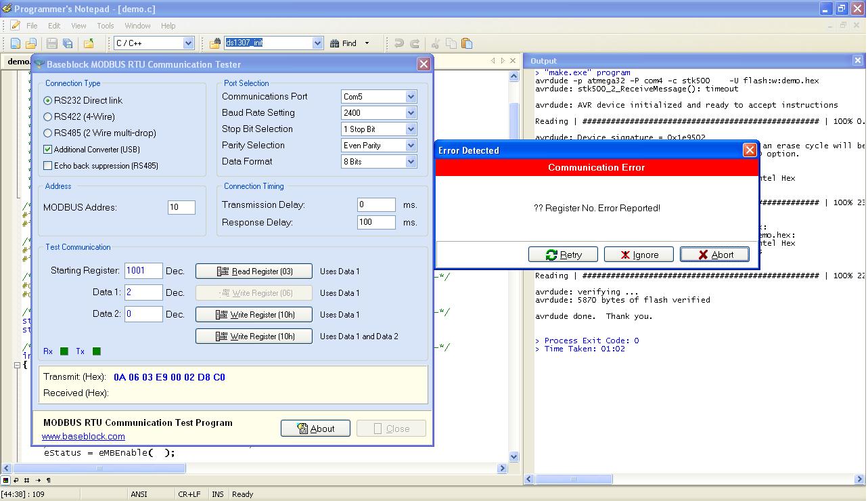Click the Read Register (03) button
The width and height of the screenshot is (868, 501).
tap(254, 271)
